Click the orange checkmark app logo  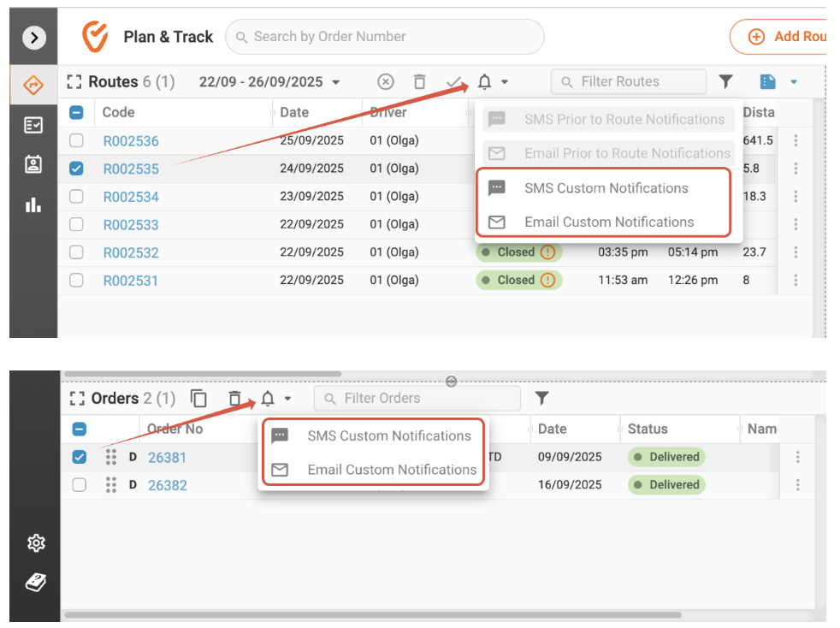pyautogui.click(x=95, y=37)
